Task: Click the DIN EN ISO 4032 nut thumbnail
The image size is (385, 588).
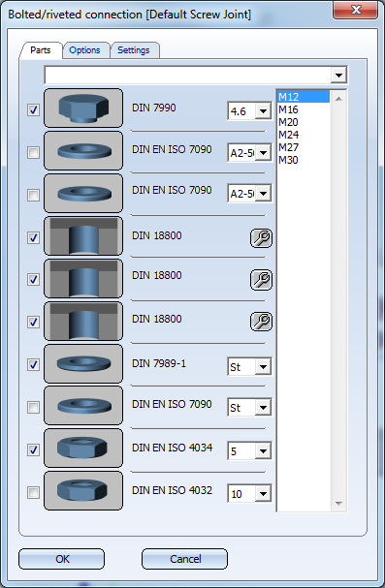Action: coord(83,491)
